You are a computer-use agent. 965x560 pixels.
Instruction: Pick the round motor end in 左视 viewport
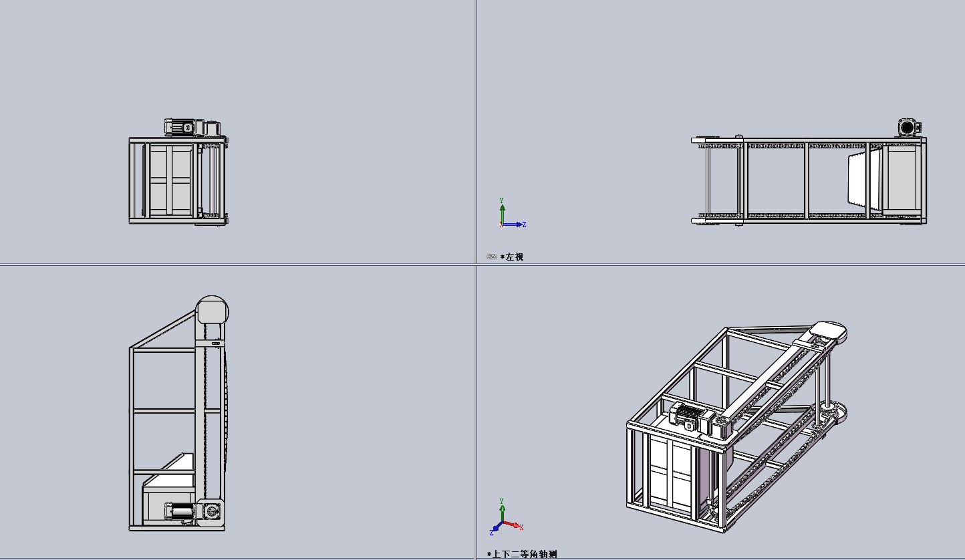click(908, 127)
